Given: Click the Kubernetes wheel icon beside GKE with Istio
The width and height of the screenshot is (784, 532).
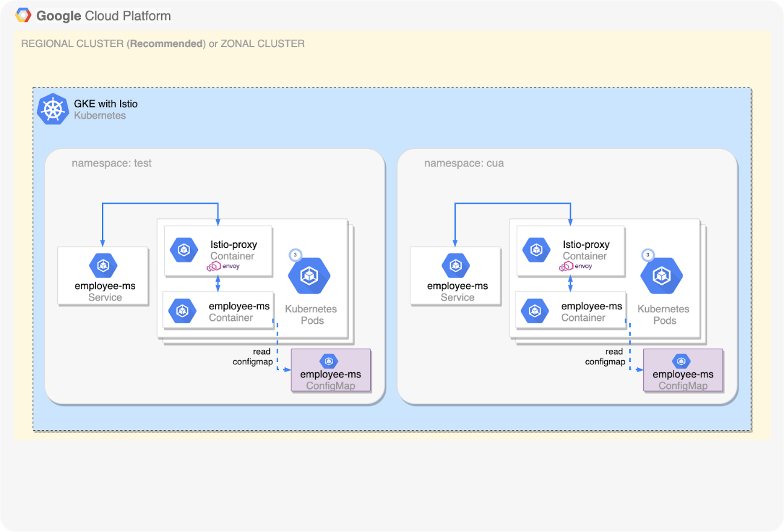Looking at the screenshot, I should (x=53, y=109).
